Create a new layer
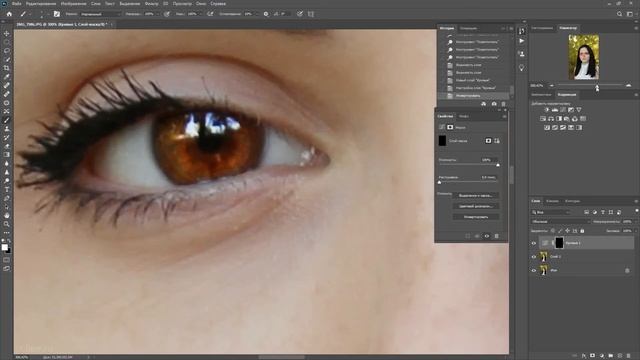Viewport: 640px width, 360px height. pos(620,356)
